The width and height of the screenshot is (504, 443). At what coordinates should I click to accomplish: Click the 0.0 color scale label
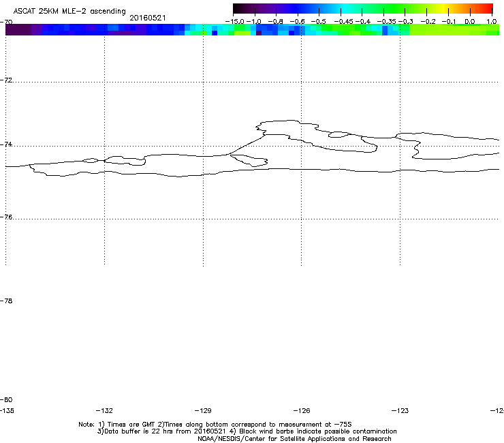pos(470,22)
